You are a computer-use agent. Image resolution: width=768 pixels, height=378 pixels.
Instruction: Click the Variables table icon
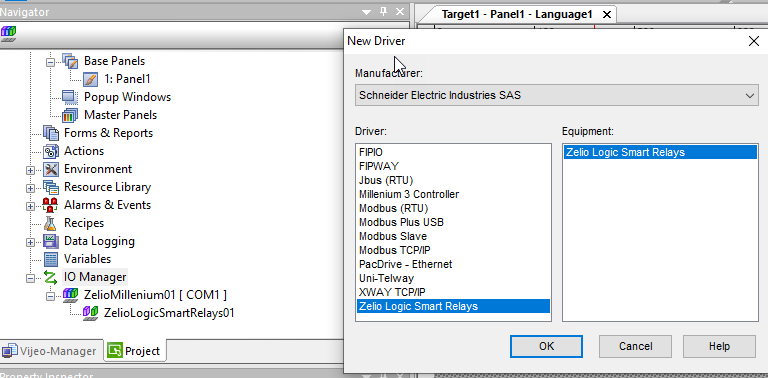(x=50, y=259)
